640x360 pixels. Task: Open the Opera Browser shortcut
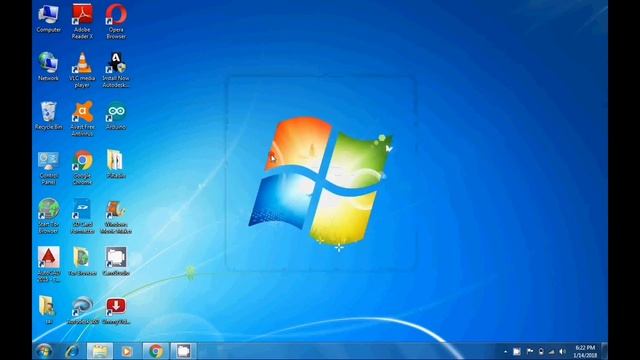(116, 21)
